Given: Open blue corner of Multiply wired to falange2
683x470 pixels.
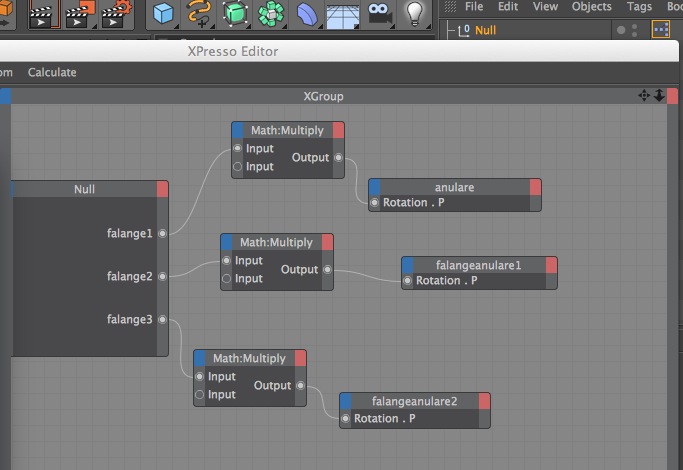Looking at the screenshot, I should (227, 242).
